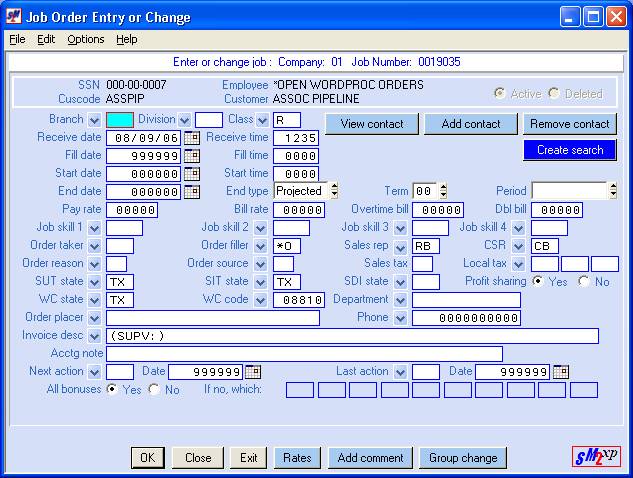The width and height of the screenshot is (633, 478).
Task: Select All bonuses No radio button
Action: [x=154, y=390]
